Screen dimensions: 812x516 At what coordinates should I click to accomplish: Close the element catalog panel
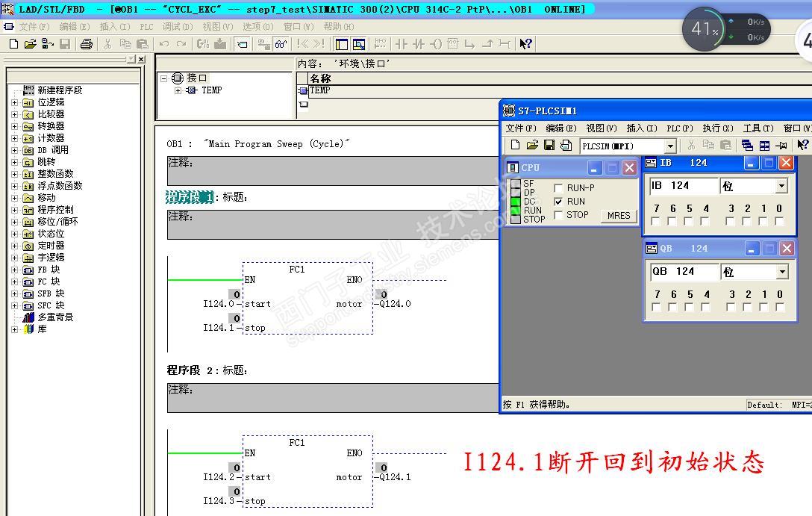(x=141, y=60)
